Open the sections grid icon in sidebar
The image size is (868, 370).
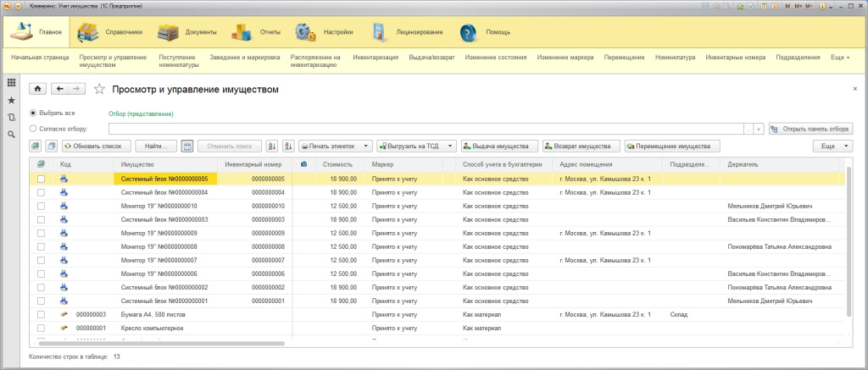[11, 83]
